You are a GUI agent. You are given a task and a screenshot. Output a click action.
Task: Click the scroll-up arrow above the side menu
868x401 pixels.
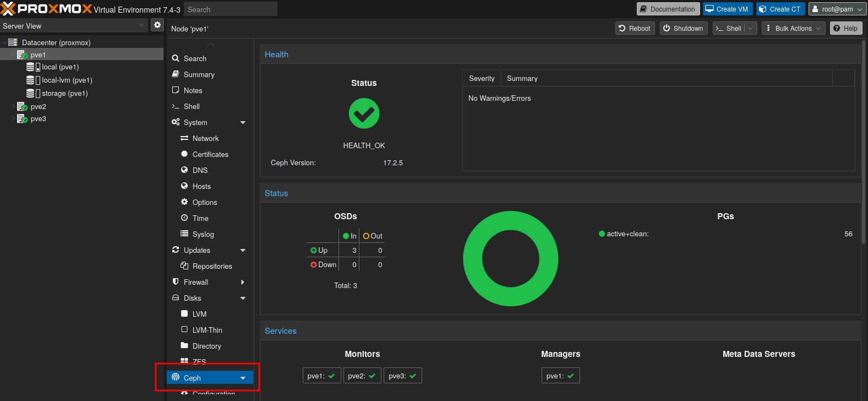[x=210, y=45]
